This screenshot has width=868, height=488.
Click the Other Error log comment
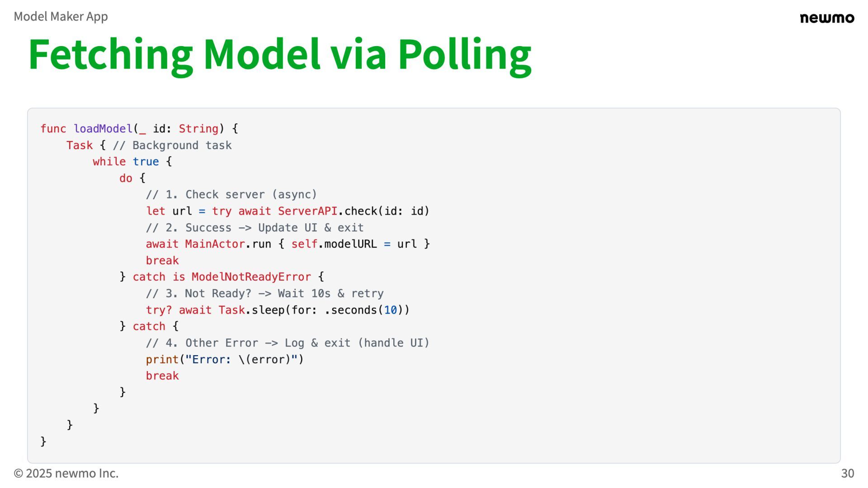pyautogui.click(x=288, y=343)
